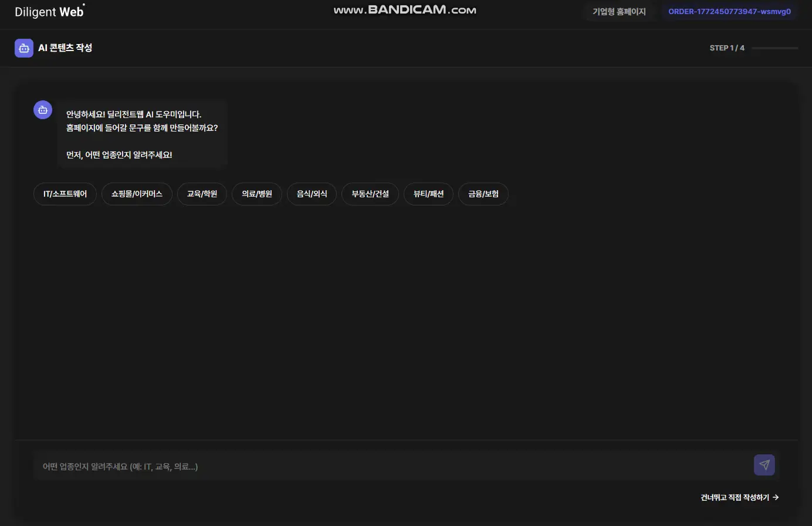Select the 의료/병원 industry option
812x526 pixels.
tap(257, 194)
